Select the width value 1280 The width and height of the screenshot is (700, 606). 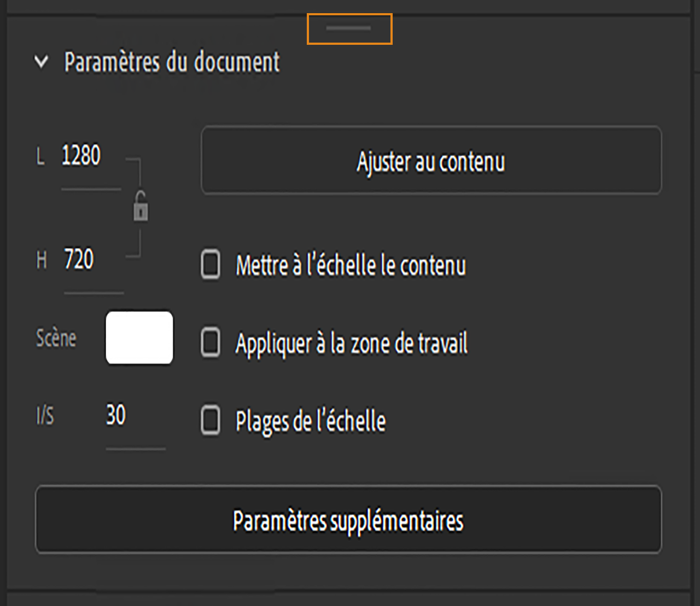pyautogui.click(x=82, y=155)
